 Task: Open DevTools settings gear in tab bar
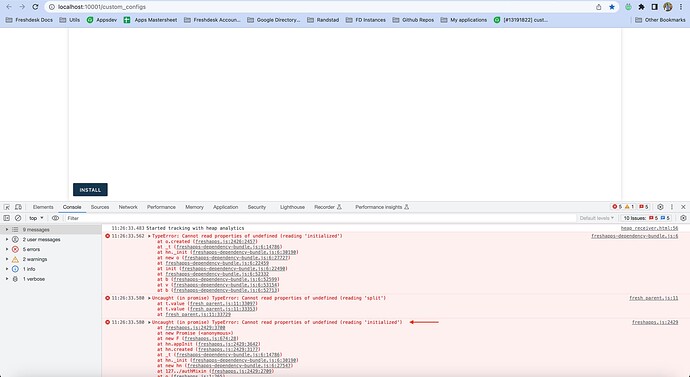(660, 207)
